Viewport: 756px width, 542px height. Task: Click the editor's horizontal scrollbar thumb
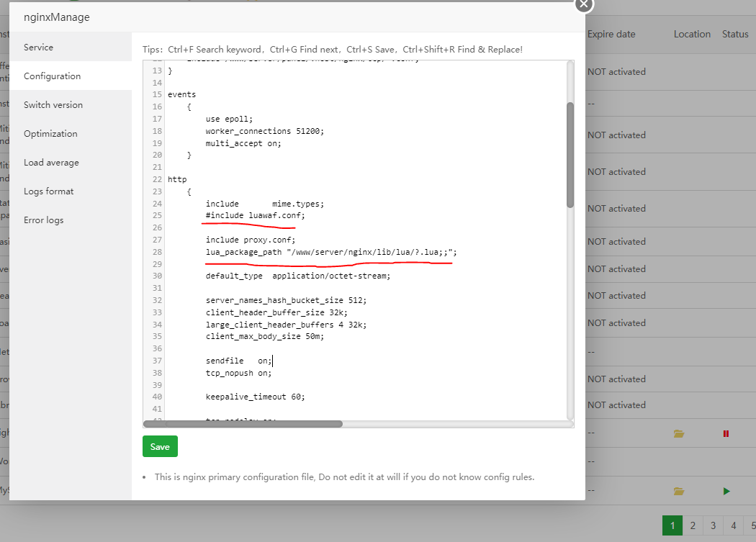pyautogui.click(x=243, y=424)
